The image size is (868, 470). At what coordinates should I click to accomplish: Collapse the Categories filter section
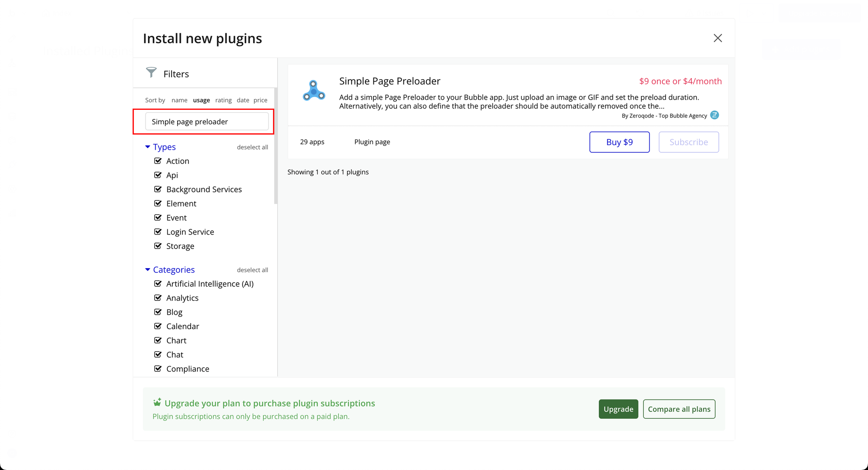[x=147, y=270]
